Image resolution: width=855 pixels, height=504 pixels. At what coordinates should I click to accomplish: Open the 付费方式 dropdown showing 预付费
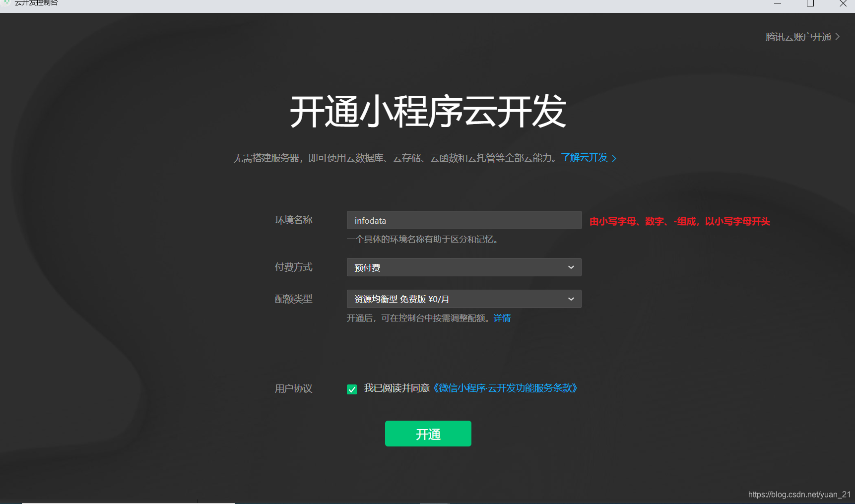click(x=464, y=267)
